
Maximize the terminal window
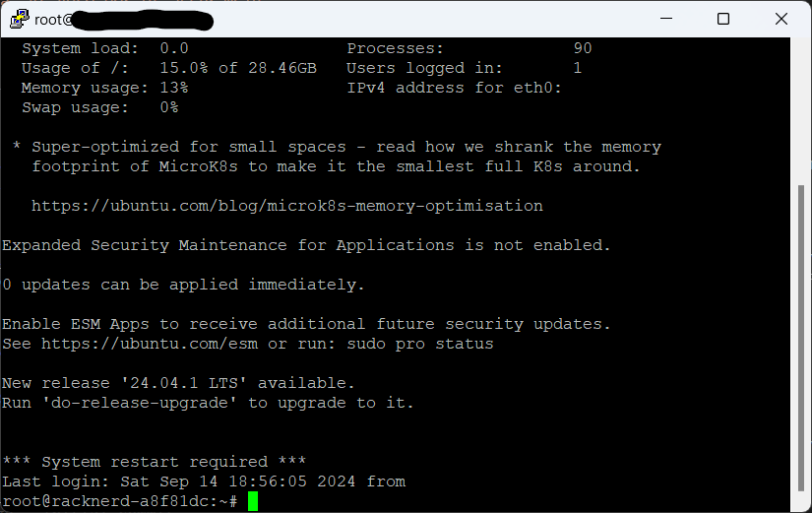723,19
